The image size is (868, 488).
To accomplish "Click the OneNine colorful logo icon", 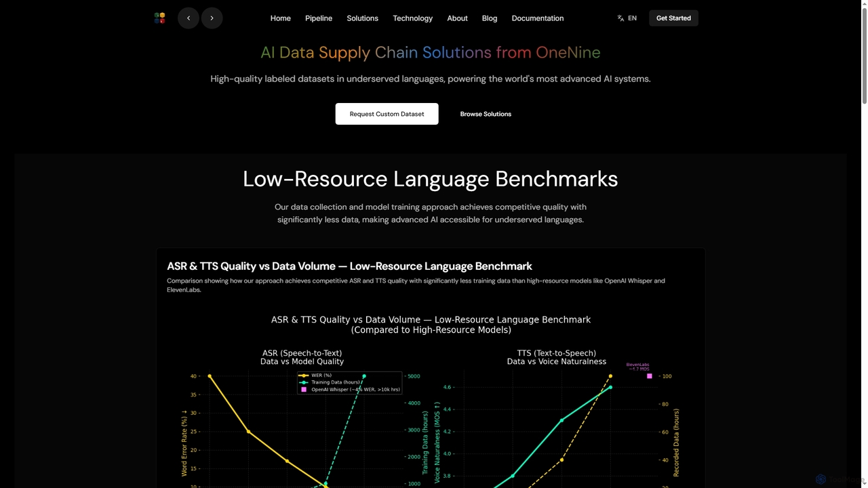I will 159,18.
